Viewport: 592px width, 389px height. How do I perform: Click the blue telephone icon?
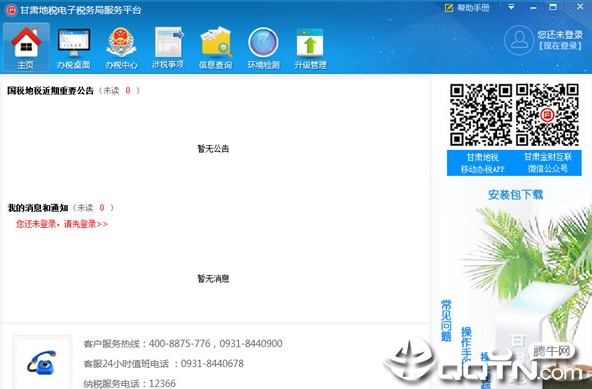coord(42,362)
